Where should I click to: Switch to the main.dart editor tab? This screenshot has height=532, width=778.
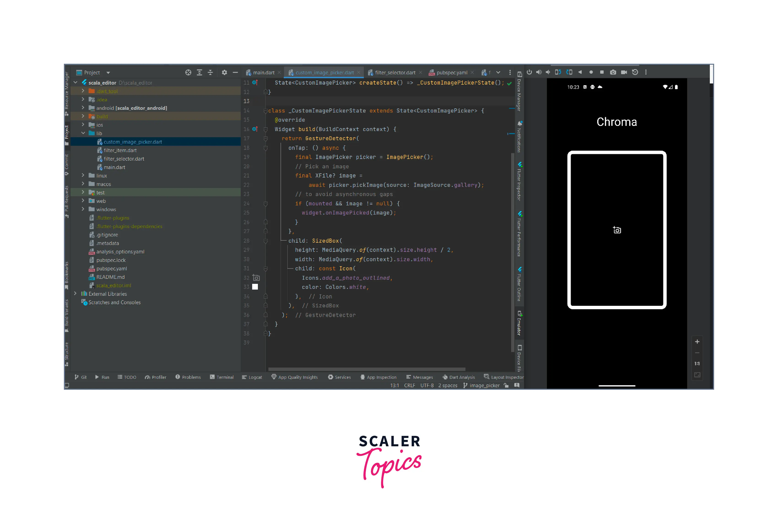pyautogui.click(x=263, y=73)
